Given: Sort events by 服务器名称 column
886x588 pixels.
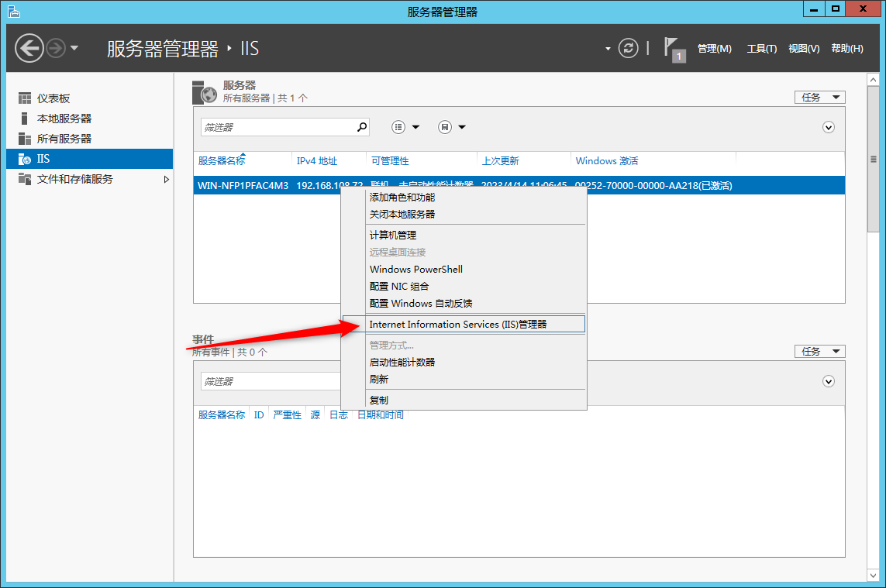Looking at the screenshot, I should click(x=222, y=415).
